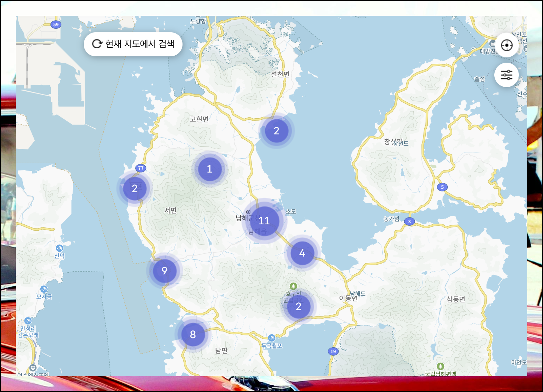Viewport: 543px width, 392px height.
Task: Click the route 5 shield
Action: [x=442, y=187]
